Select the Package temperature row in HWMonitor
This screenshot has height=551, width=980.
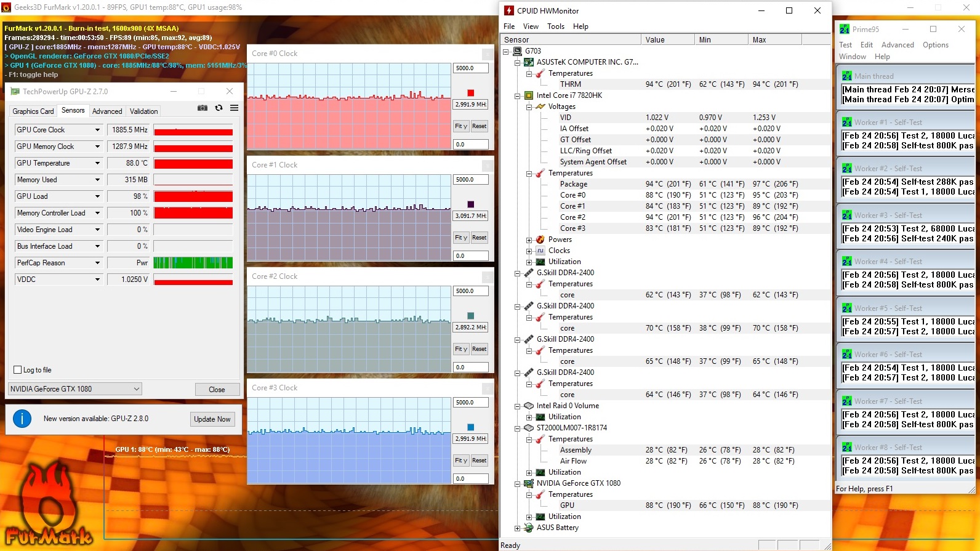point(667,184)
